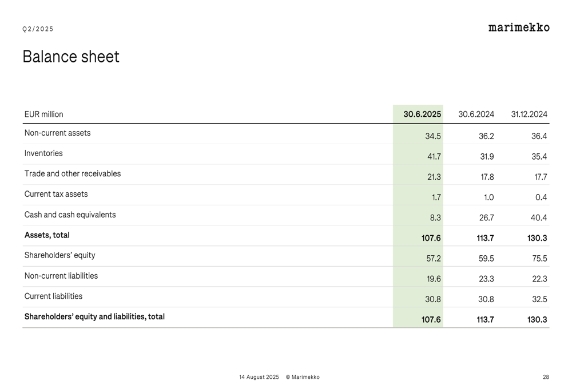Click the Cash value 26.7
Image resolution: width=572 pixels, height=392 pixels.
(x=487, y=218)
